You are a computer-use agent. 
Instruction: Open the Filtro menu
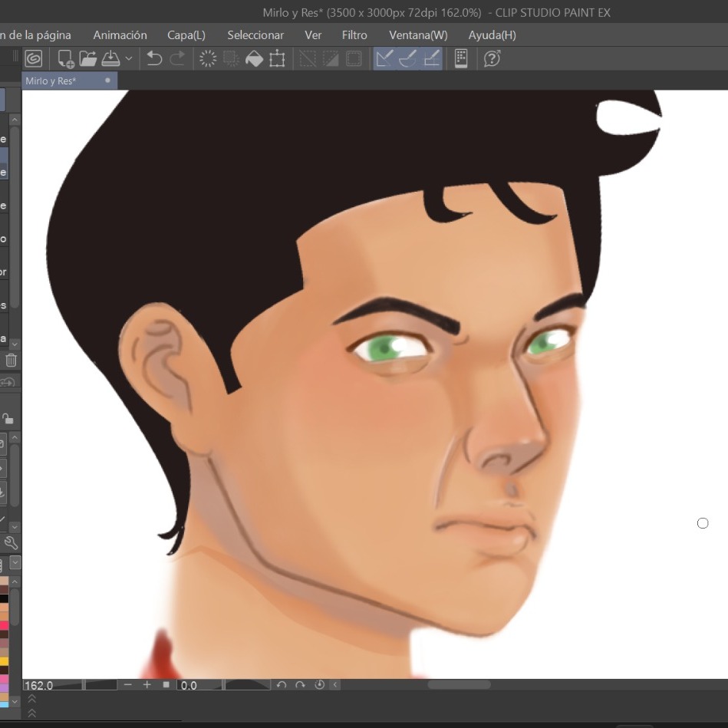click(354, 35)
